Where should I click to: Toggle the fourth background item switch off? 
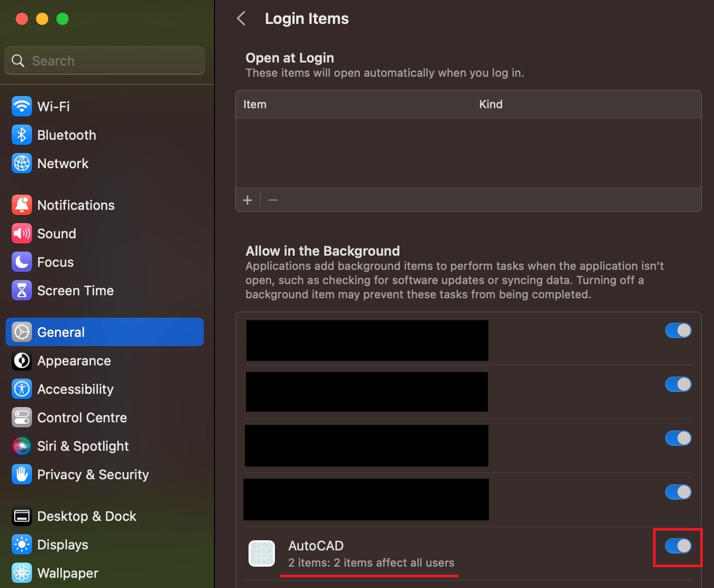[x=678, y=492]
